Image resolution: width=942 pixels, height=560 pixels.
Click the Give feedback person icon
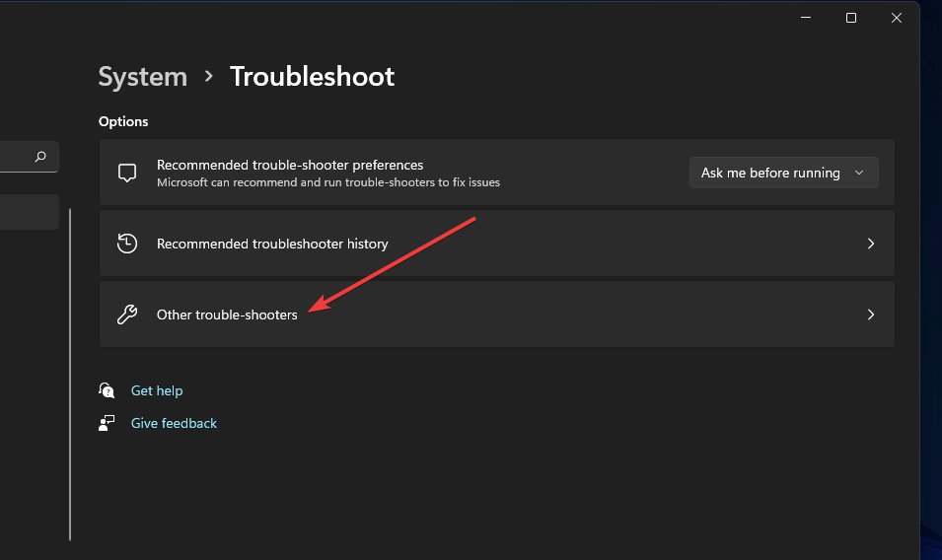click(108, 423)
